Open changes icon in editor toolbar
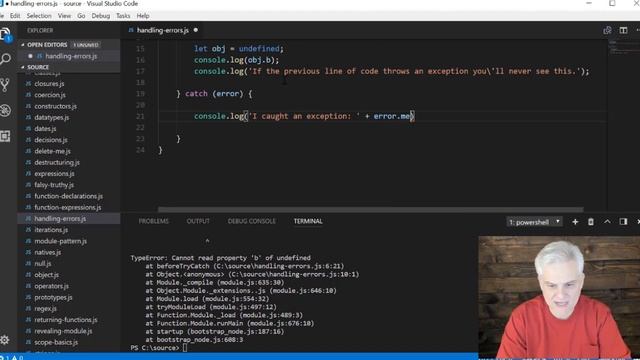Screen dimensions: 640x360 pos(607,30)
